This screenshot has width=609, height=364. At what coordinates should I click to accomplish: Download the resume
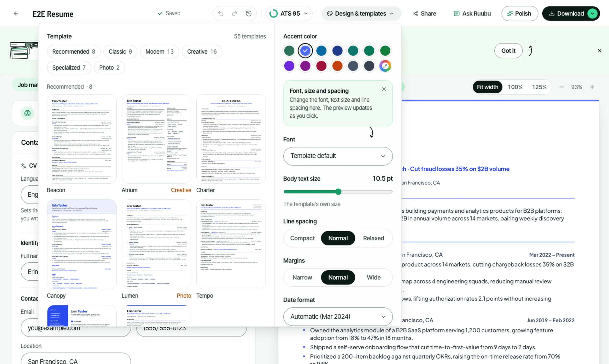(566, 13)
